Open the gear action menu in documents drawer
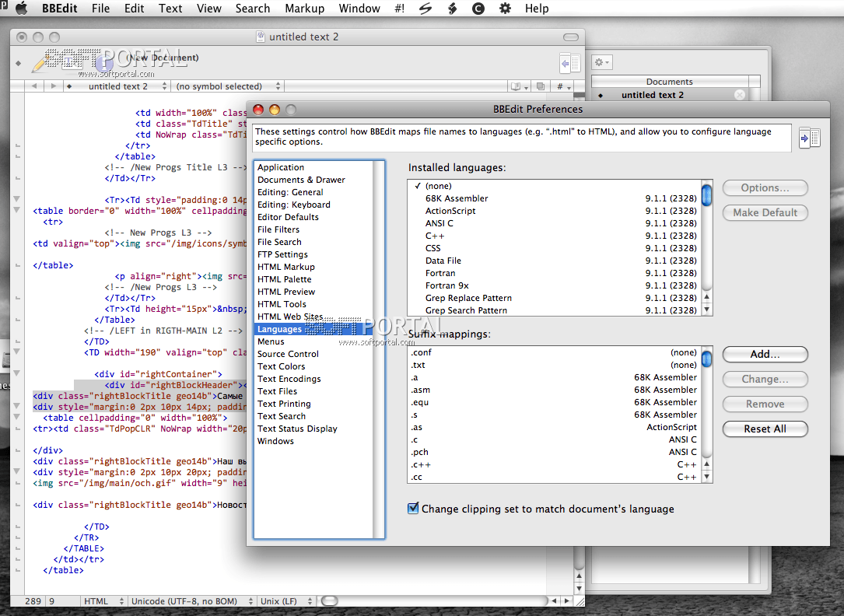Screen dimensions: 844x616 (601, 62)
